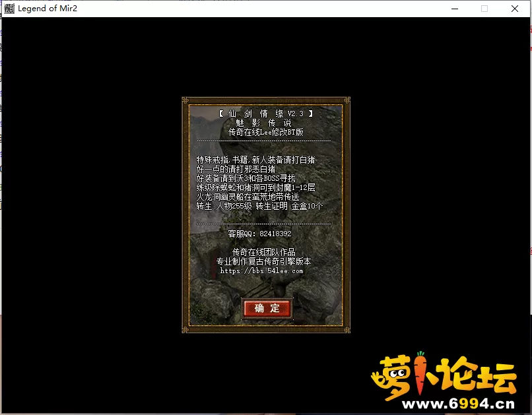Select the 传奇在线Lee修改BT版 line
The width and height of the screenshot is (532, 415).
265,132
